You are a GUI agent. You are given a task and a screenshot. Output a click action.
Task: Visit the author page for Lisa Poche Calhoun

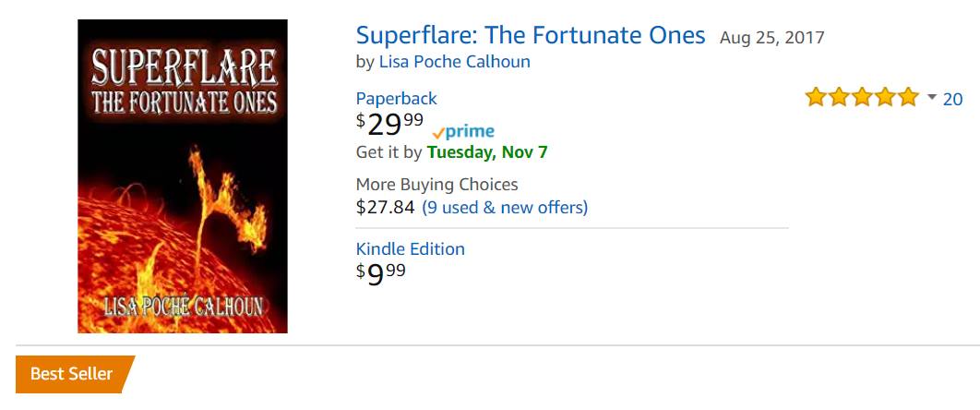tap(454, 62)
